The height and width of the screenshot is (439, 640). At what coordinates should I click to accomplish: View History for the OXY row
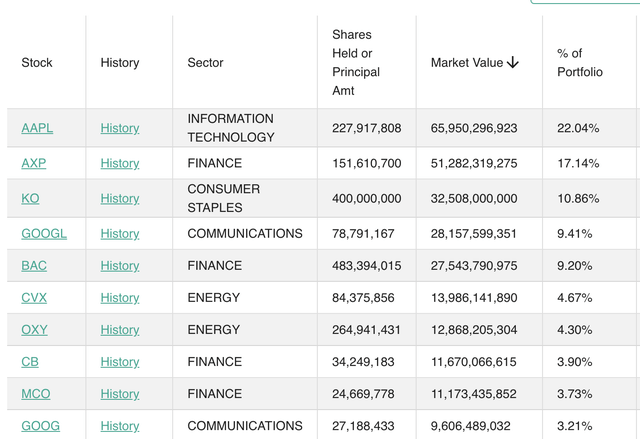tap(120, 330)
